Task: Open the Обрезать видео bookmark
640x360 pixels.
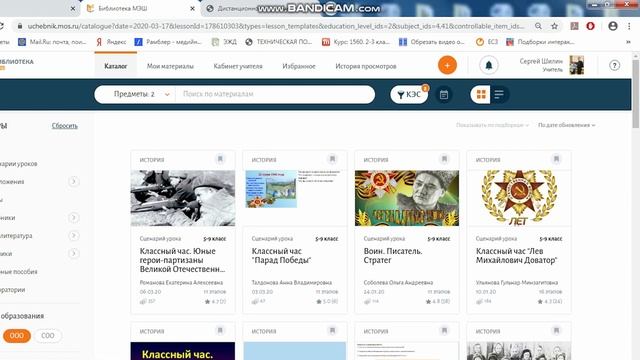Action: [x=431, y=42]
